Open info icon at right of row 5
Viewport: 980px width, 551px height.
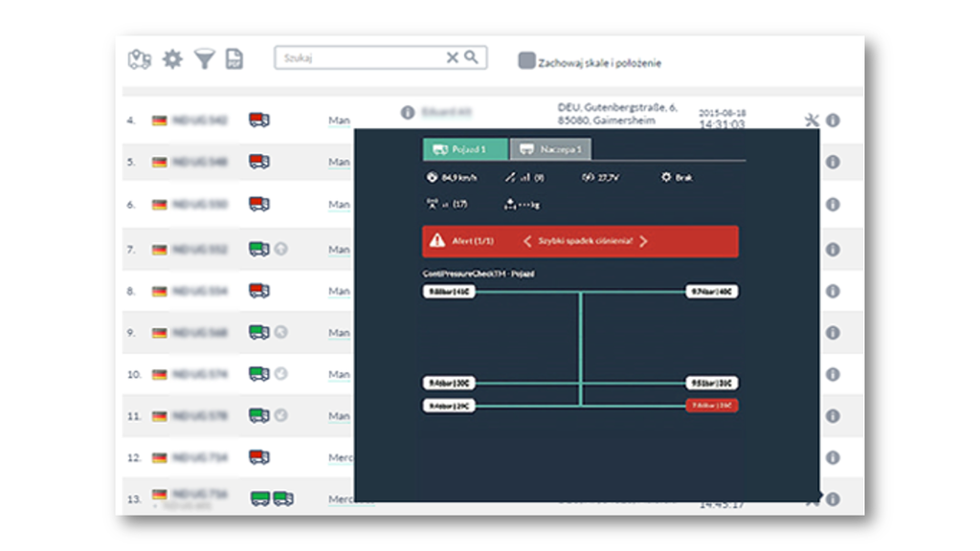[833, 162]
